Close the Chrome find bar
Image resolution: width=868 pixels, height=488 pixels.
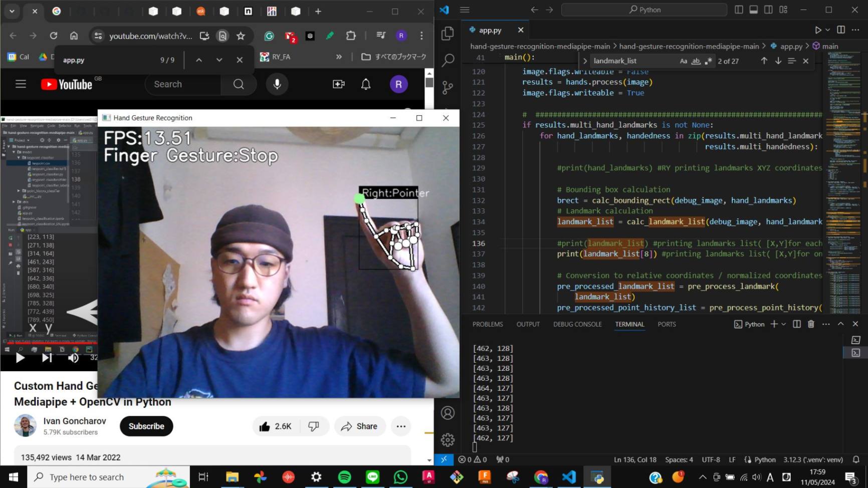click(x=240, y=60)
